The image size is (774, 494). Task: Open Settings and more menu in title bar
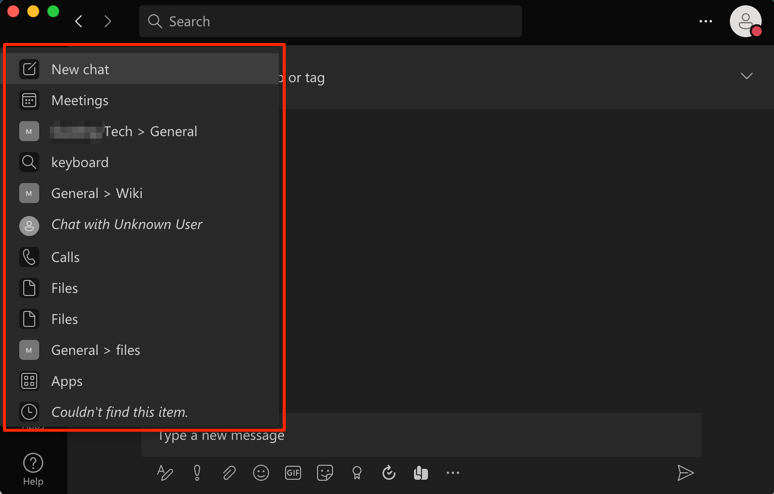pos(706,21)
